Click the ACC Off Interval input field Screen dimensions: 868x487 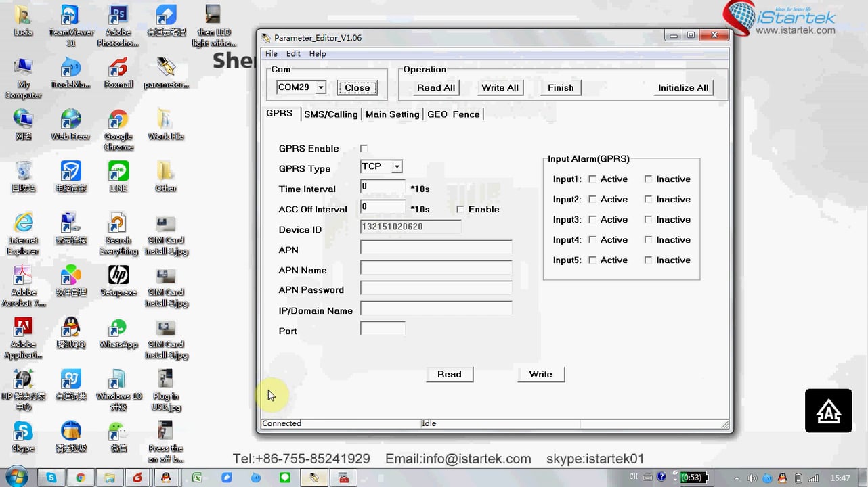[x=383, y=207]
